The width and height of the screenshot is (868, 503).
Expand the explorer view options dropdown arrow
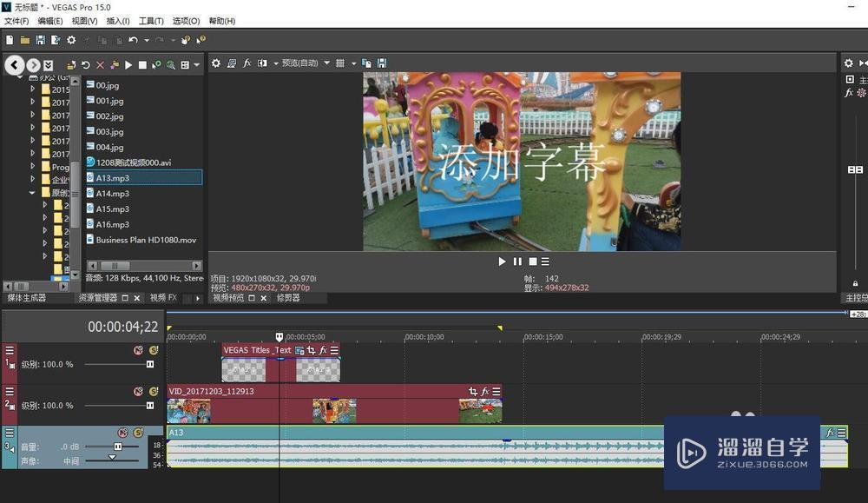[197, 65]
